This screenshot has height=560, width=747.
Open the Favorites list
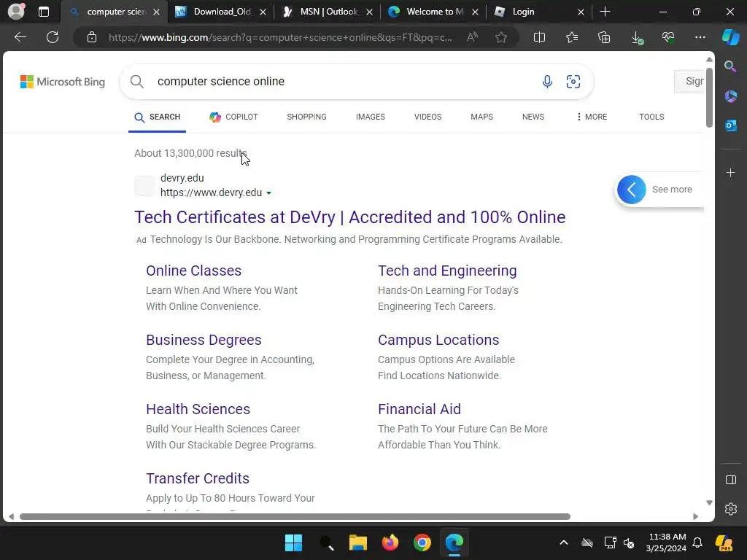click(572, 37)
